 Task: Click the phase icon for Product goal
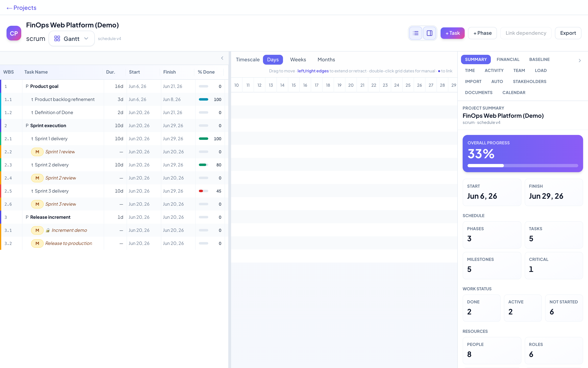(27, 86)
